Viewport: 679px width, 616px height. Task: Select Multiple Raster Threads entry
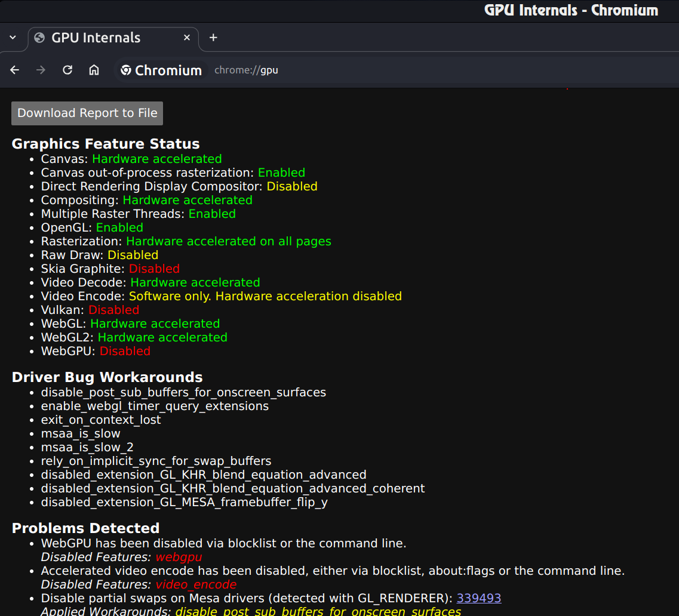coord(139,214)
